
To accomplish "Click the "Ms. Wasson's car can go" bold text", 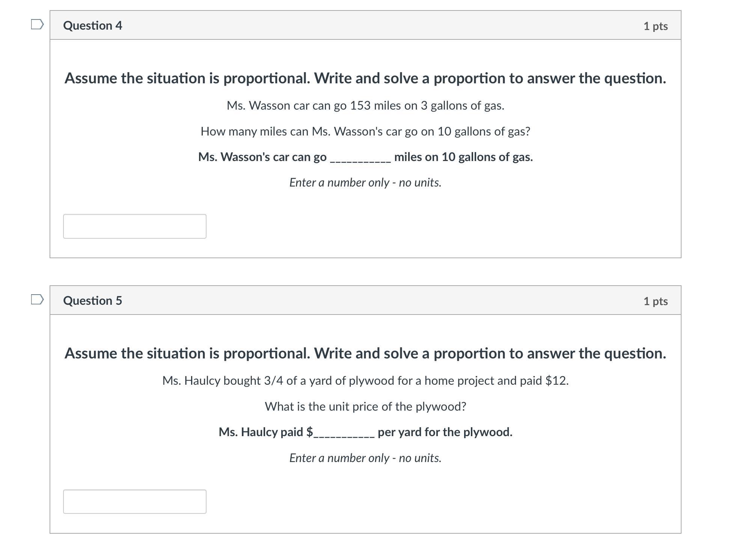I will tap(262, 157).
